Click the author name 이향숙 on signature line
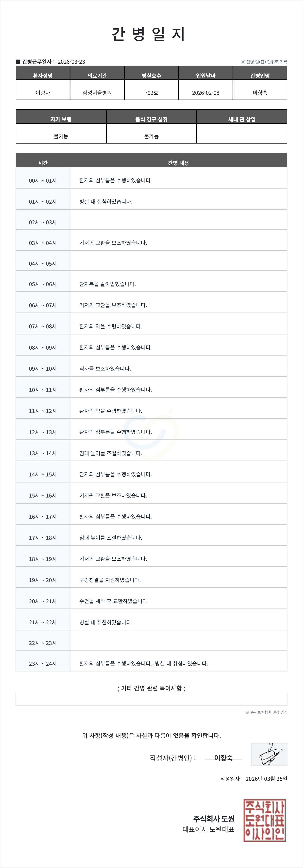This screenshot has height=868, width=303. (x=223, y=757)
